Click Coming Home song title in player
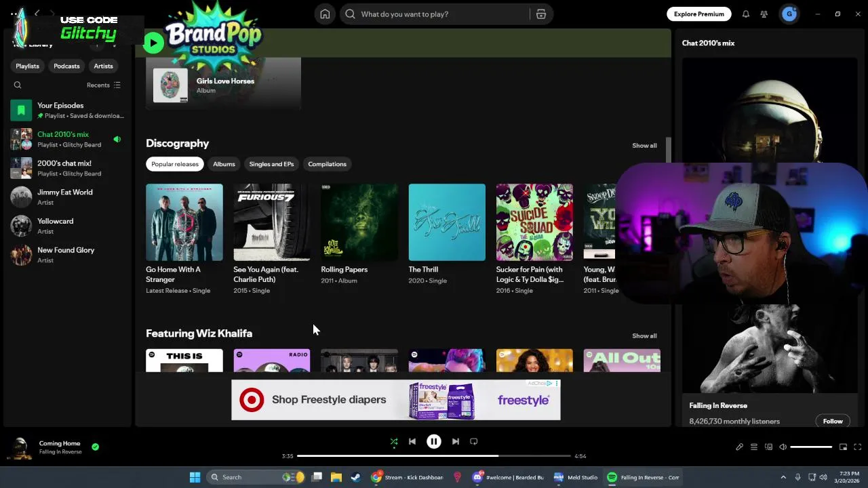The image size is (868, 488). click(x=60, y=443)
